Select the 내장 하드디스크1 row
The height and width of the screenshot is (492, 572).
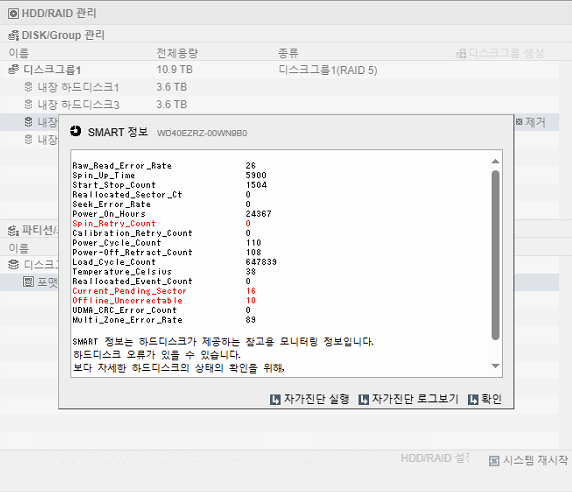pos(279,87)
